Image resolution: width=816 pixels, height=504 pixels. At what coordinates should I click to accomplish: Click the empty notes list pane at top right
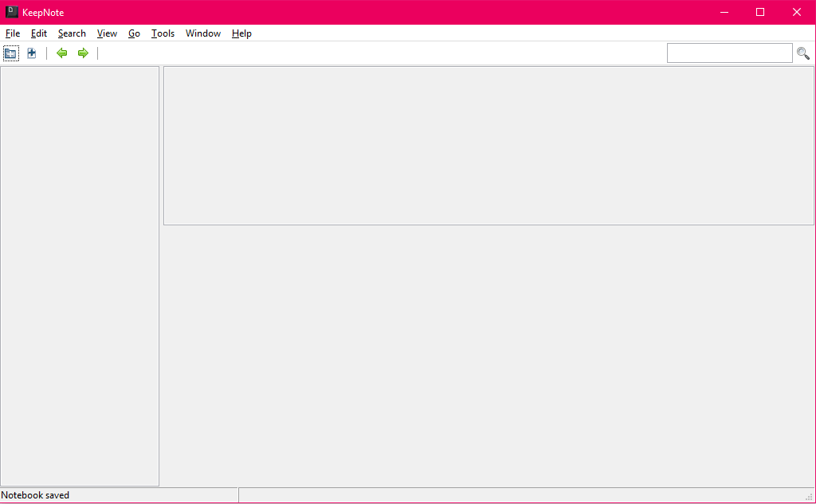tap(488, 146)
